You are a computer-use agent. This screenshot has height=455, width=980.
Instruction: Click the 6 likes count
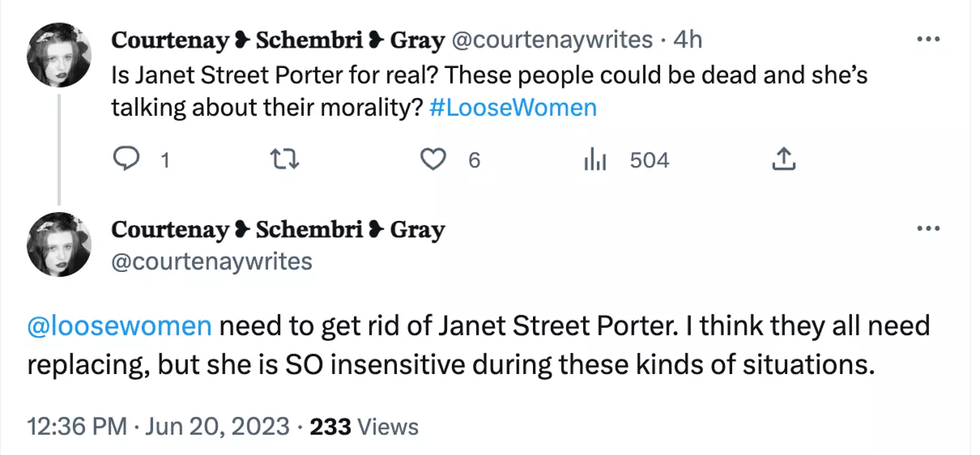[473, 161]
